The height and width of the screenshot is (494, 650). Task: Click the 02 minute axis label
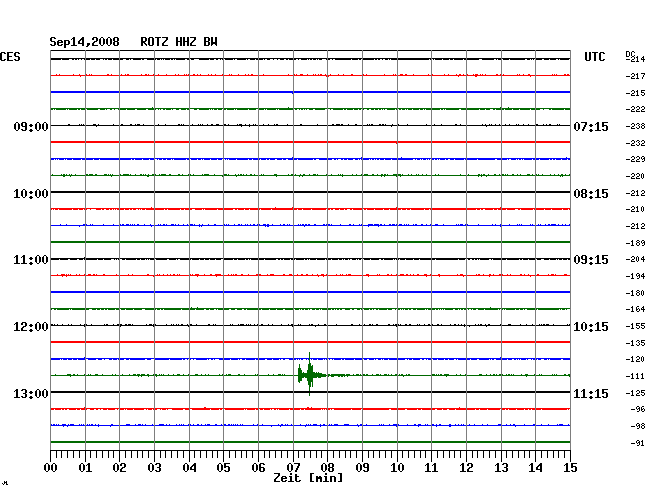tap(119, 468)
